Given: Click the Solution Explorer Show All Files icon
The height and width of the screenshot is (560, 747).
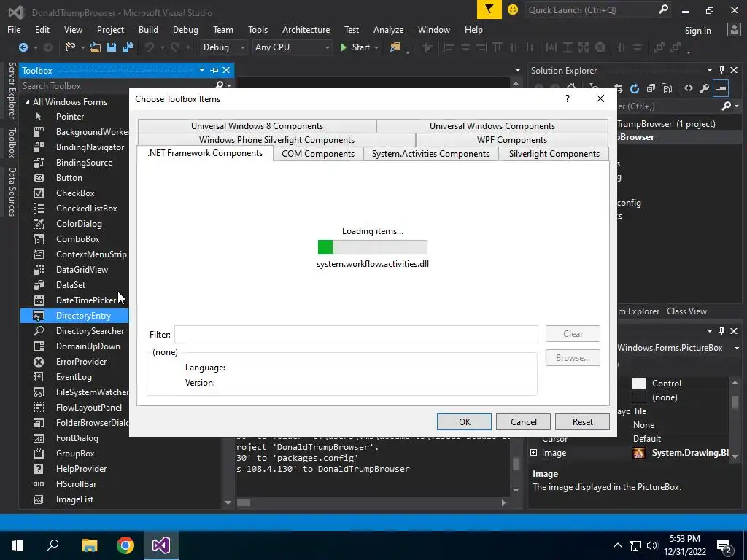Looking at the screenshot, I should 667,88.
